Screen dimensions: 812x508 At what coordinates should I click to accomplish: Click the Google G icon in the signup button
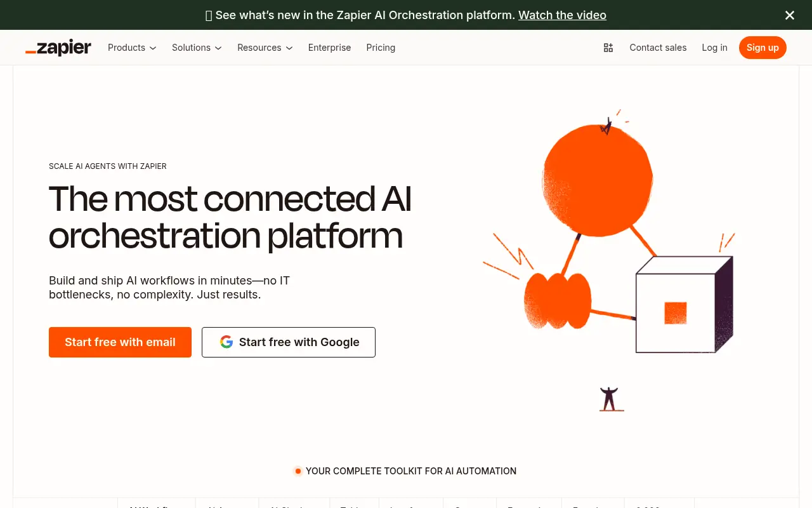[x=226, y=342]
